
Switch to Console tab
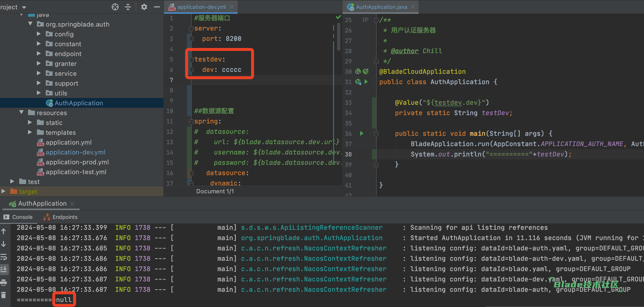[18, 217]
